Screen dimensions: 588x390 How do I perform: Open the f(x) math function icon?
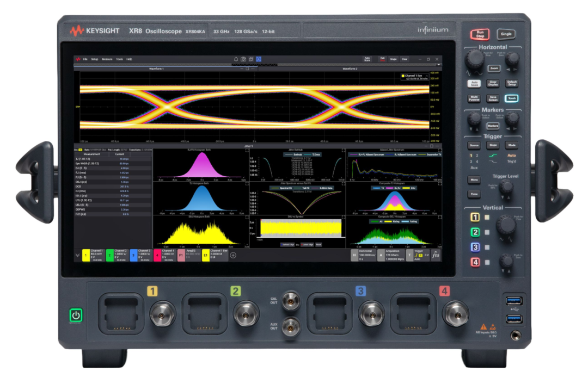click(436, 255)
